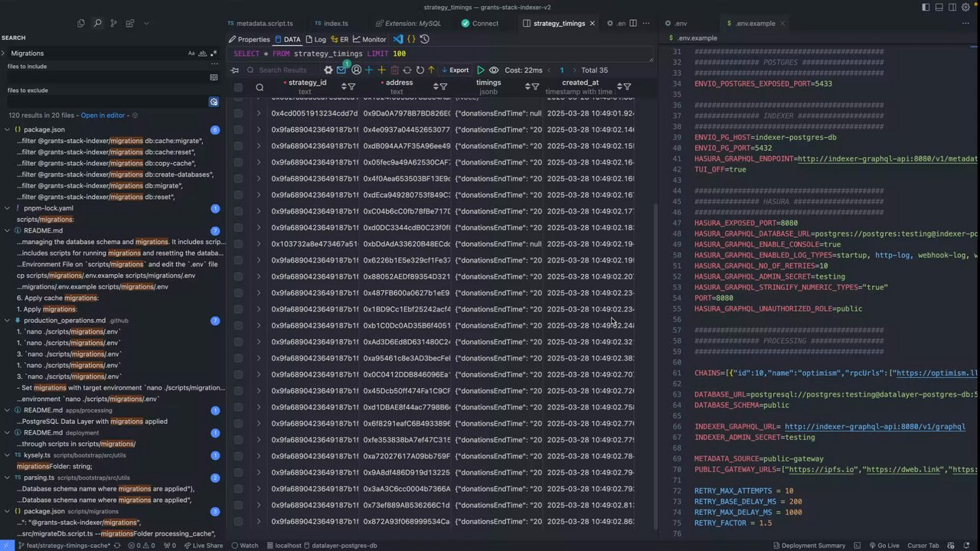Toggle Use Regular Expression search option

pos(214,54)
